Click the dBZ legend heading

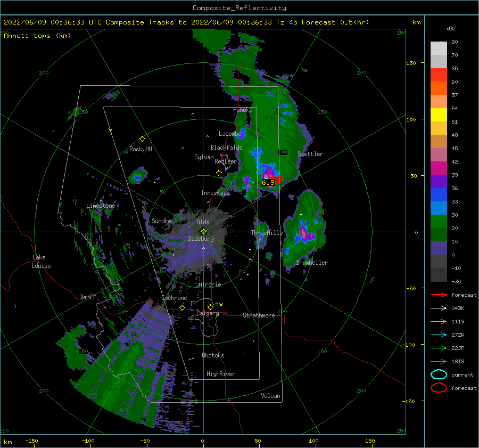click(451, 29)
